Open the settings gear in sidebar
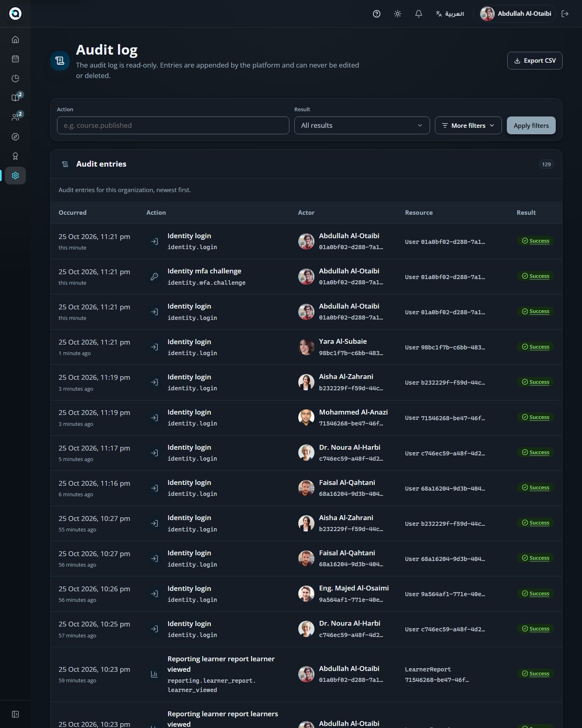The width and height of the screenshot is (582, 728). click(x=15, y=176)
